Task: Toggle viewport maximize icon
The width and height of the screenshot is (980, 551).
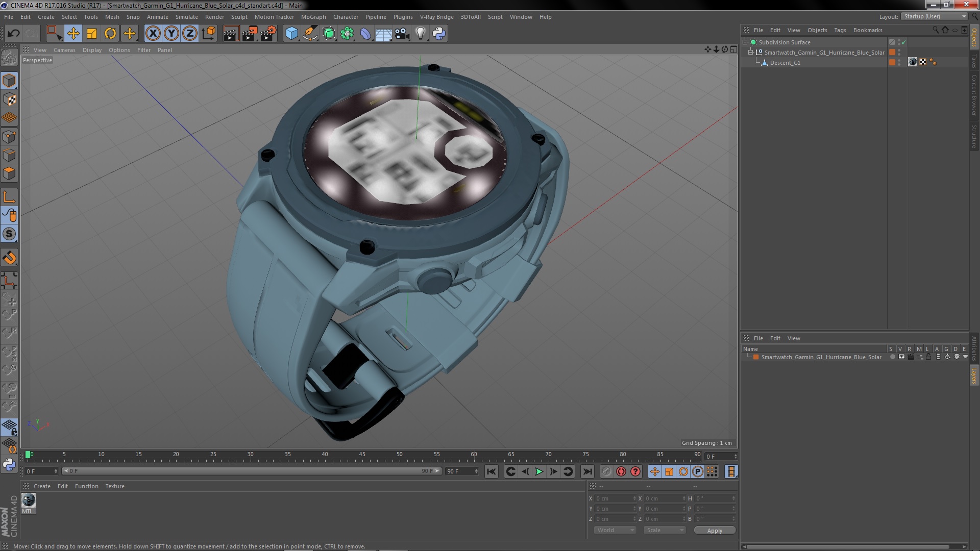Action: [733, 49]
